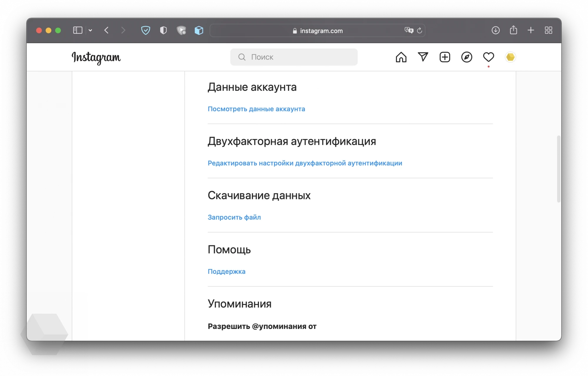Open Редактировать настройки двухфакторной аутентификации link
Screen dimensions: 588x376
coord(305,163)
